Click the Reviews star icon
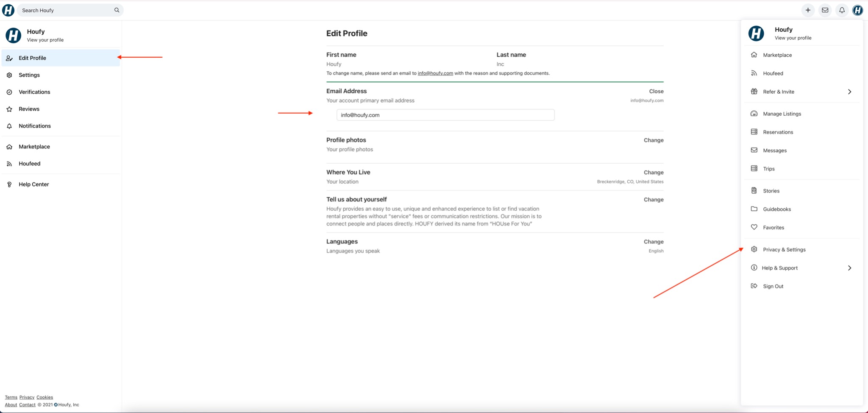Viewport: 868px width, 413px height. pos(9,109)
